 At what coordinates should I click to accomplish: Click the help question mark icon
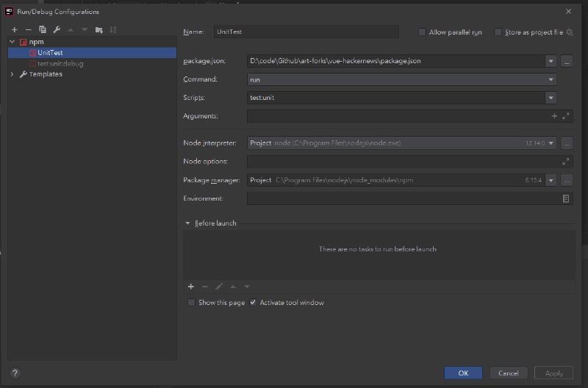[x=15, y=373]
